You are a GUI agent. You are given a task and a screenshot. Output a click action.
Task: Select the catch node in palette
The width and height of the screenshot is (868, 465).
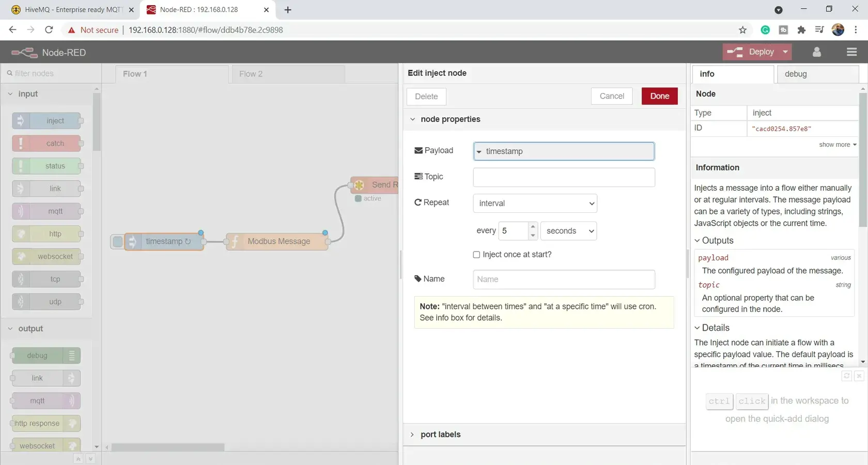pyautogui.click(x=47, y=144)
